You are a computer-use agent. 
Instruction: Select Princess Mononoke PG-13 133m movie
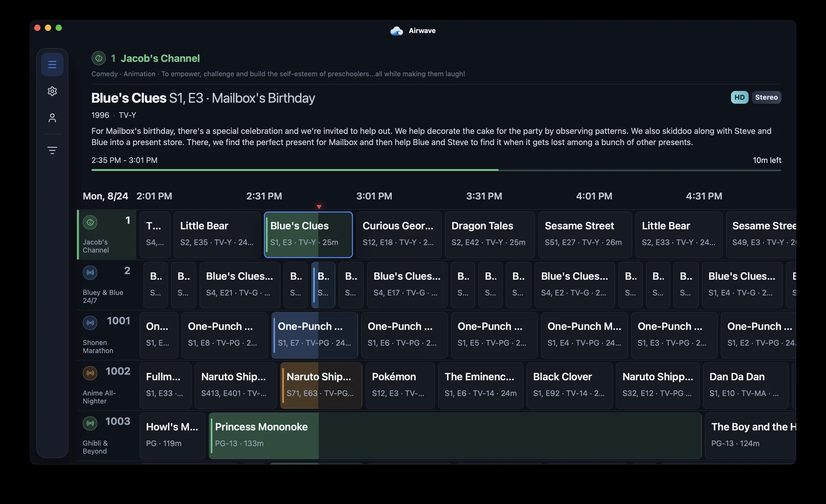[455, 436]
